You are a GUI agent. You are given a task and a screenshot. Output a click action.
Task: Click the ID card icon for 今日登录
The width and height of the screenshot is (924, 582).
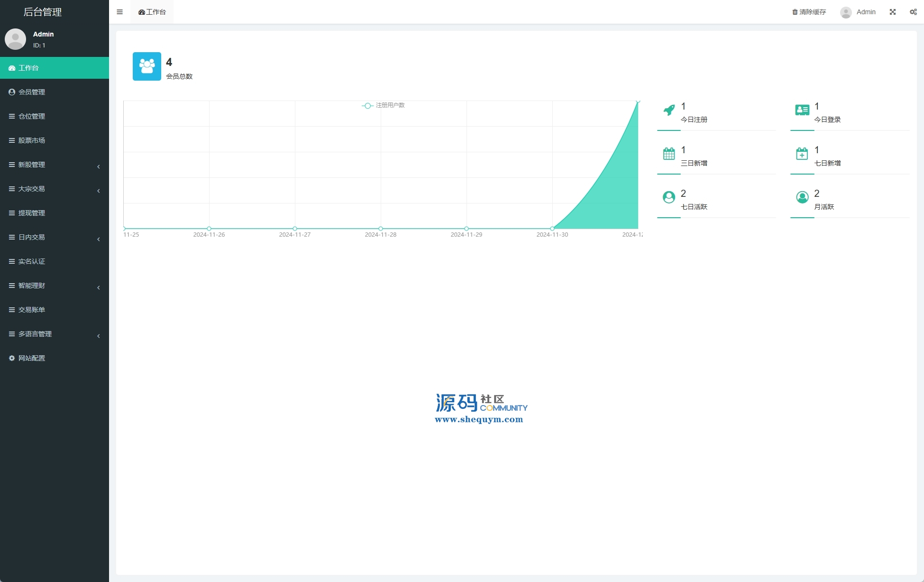pos(802,110)
